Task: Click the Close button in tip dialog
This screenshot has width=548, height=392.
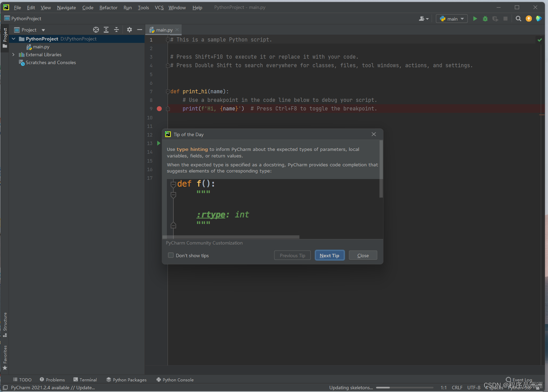Action: 363,255
